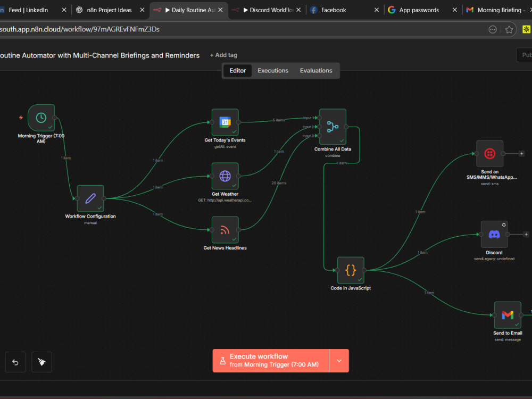Select the Morning Trigger clock node
The height and width of the screenshot is (399, 532).
coord(41,118)
